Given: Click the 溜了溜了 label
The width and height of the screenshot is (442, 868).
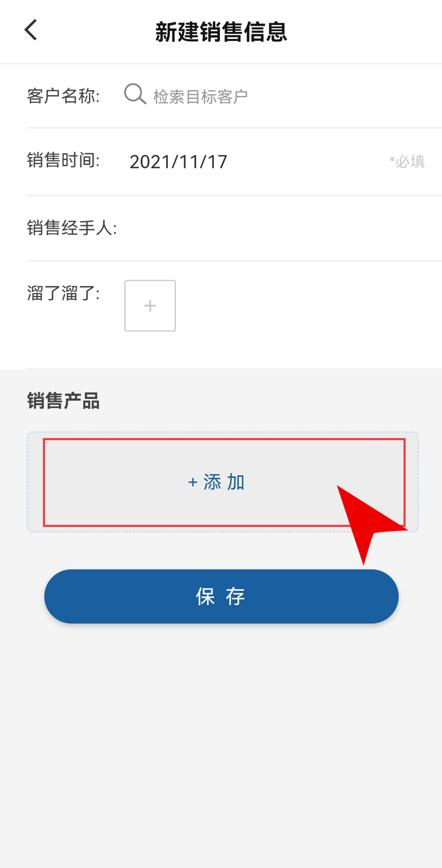Looking at the screenshot, I should pyautogui.click(x=63, y=293).
